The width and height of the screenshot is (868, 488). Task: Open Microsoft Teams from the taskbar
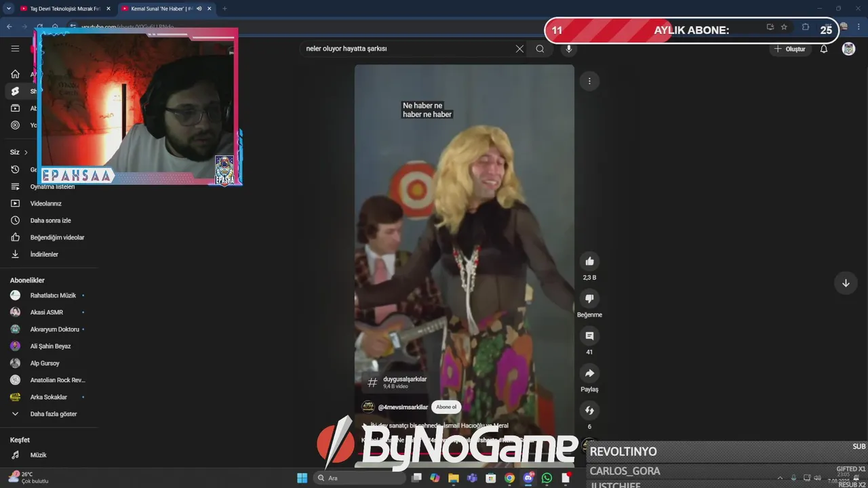(x=472, y=478)
